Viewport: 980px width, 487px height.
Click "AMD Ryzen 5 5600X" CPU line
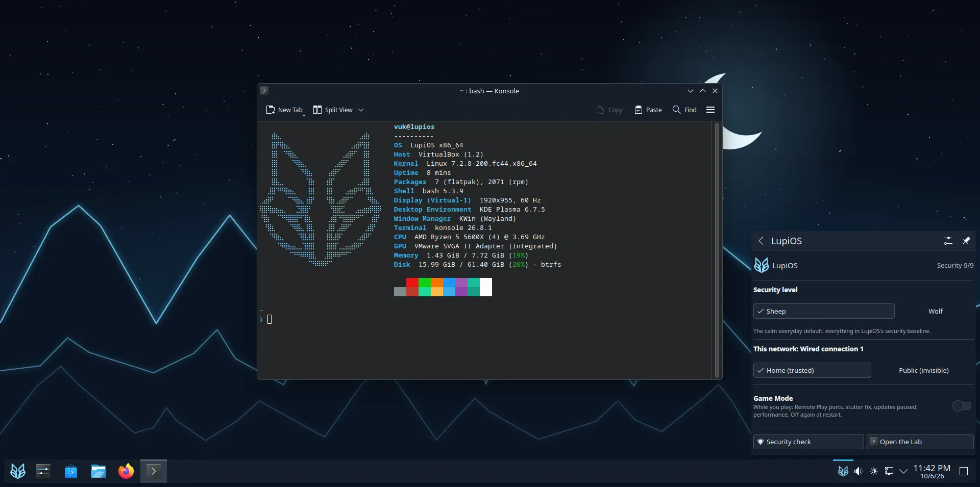coord(469,237)
